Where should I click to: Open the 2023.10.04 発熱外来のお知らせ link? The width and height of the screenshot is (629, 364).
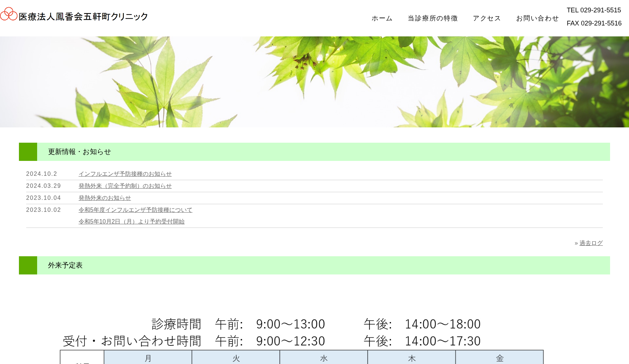104,198
